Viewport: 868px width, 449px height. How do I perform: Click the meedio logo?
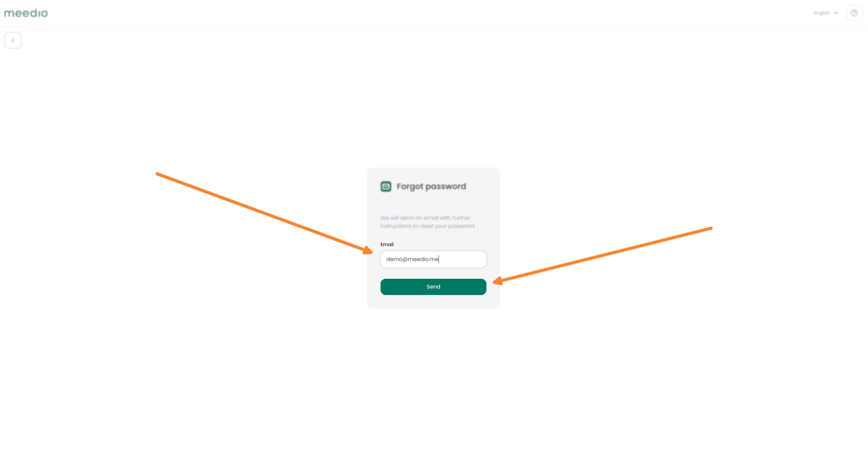tap(26, 13)
